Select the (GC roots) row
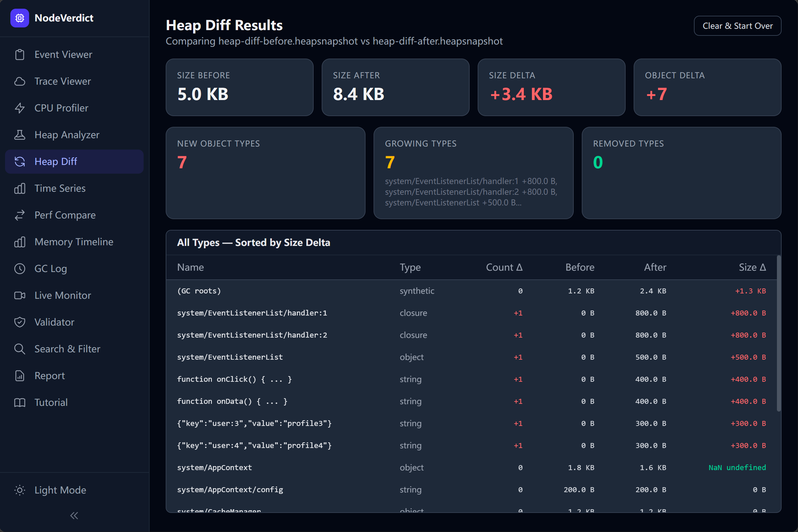The image size is (798, 532). (x=471, y=291)
